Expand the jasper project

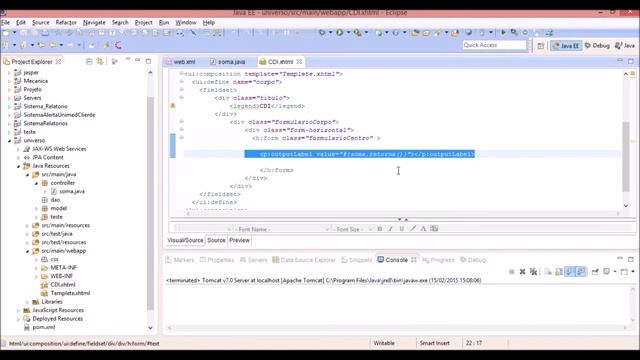9,73
